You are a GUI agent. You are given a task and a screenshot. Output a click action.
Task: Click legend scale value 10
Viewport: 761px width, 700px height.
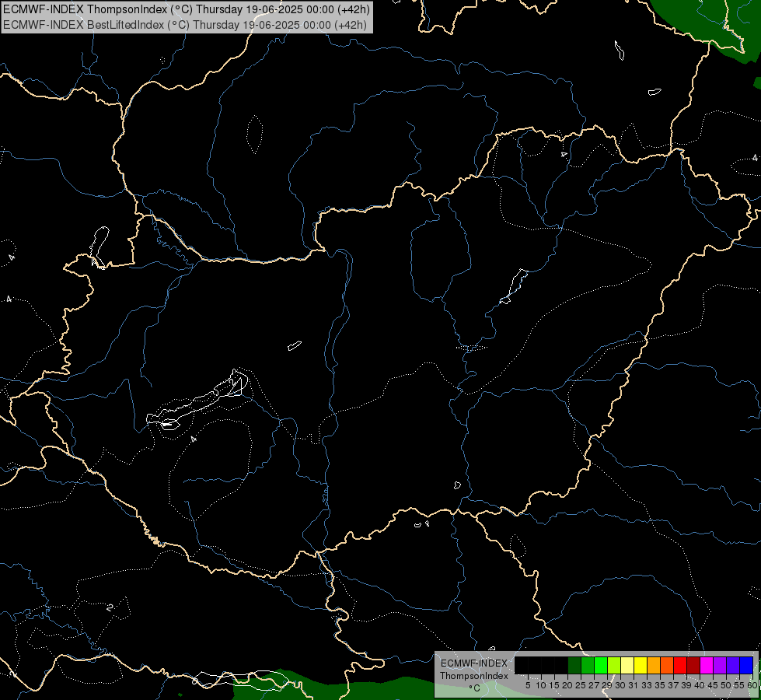click(x=541, y=685)
